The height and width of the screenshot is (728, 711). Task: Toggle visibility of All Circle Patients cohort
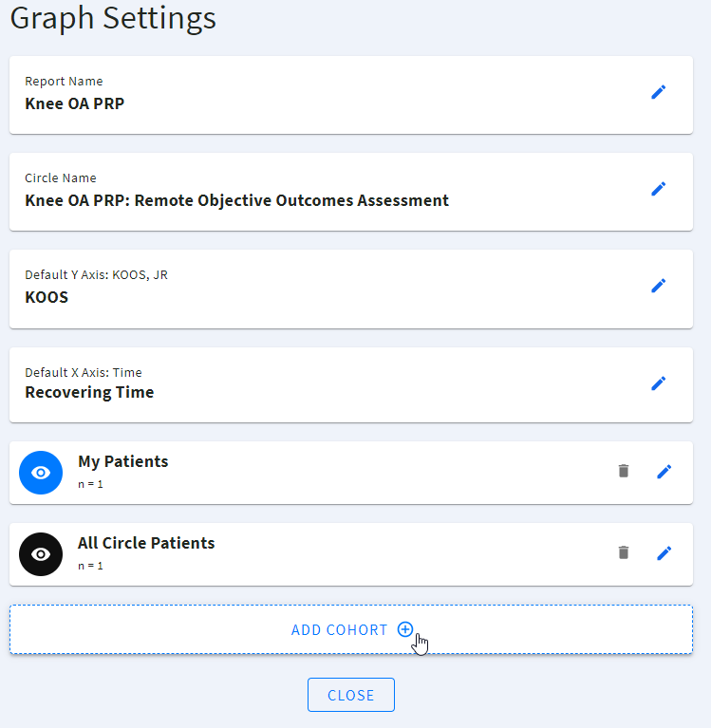41,554
